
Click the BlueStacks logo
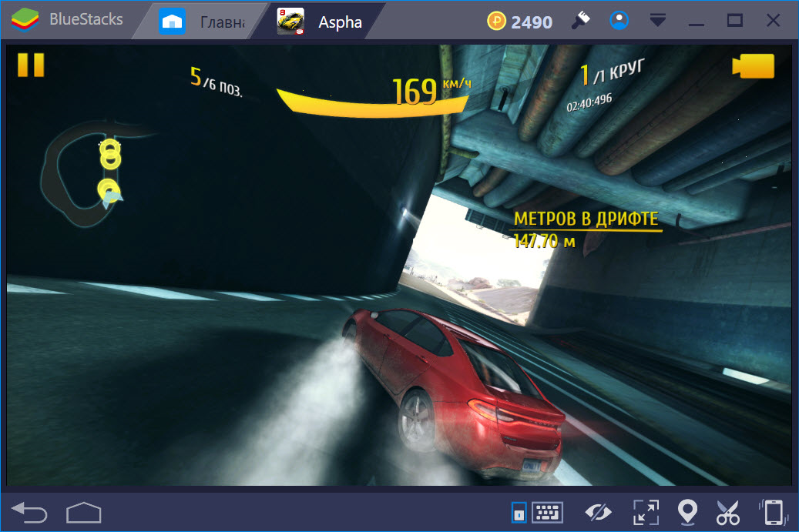[x=25, y=21]
